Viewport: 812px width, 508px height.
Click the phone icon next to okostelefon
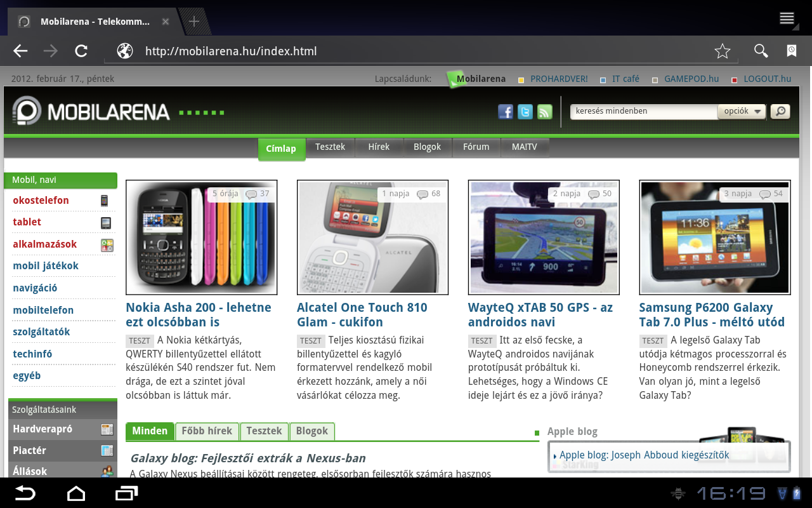(105, 201)
